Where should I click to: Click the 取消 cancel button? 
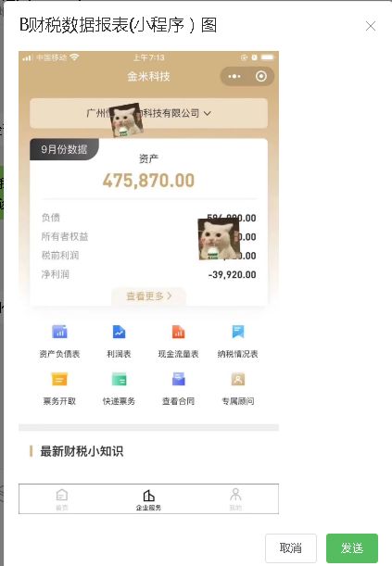(x=291, y=548)
